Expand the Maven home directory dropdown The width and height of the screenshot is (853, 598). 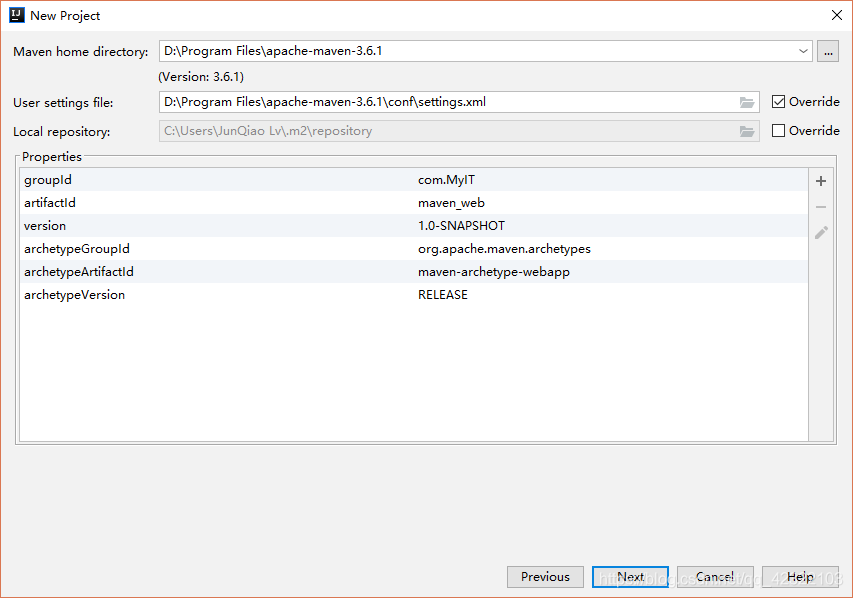click(x=803, y=51)
